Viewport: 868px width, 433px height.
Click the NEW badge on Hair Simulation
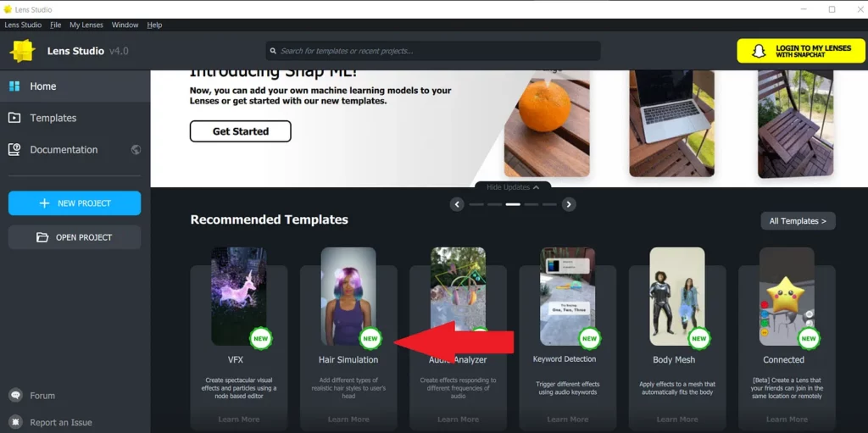pos(370,338)
